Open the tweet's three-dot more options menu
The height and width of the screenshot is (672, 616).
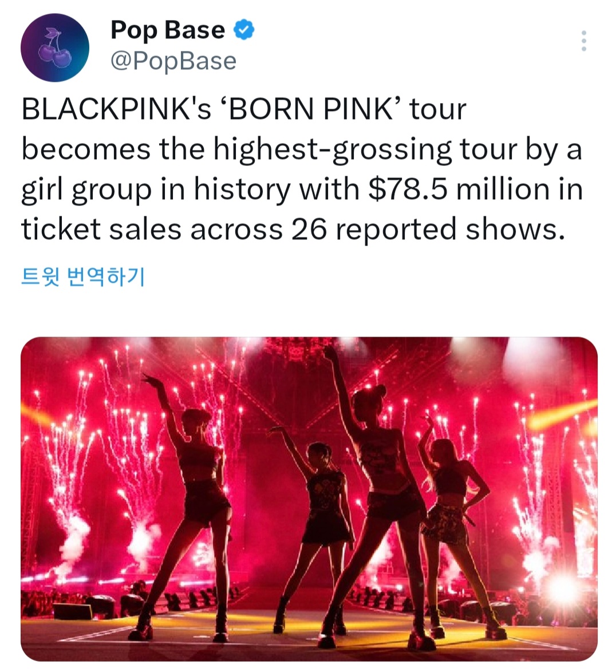tap(583, 41)
